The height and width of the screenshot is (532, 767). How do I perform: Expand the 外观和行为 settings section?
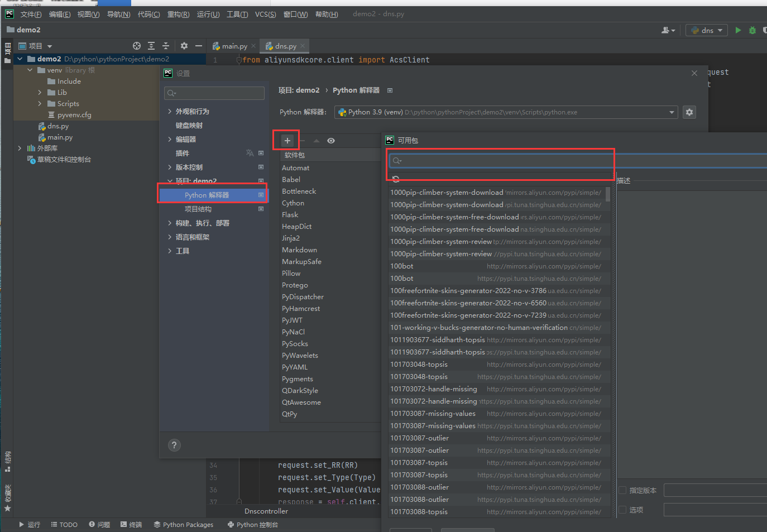pyautogui.click(x=170, y=112)
